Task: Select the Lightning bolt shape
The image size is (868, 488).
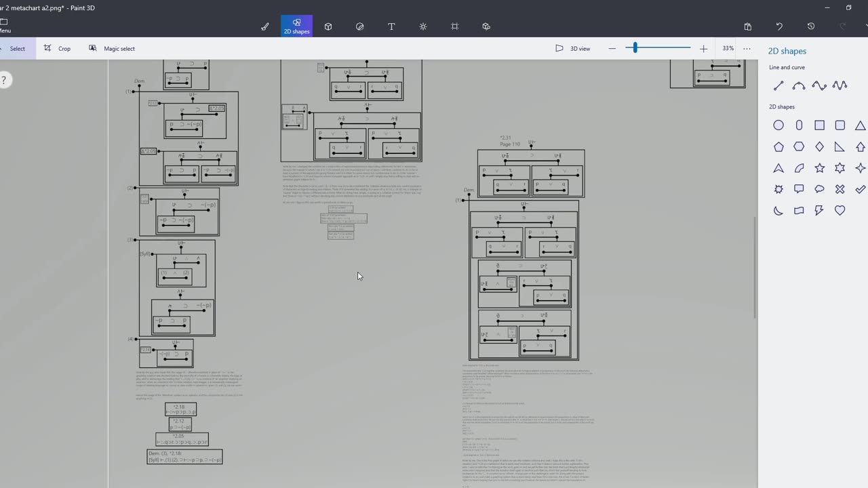Action: pyautogui.click(x=819, y=210)
